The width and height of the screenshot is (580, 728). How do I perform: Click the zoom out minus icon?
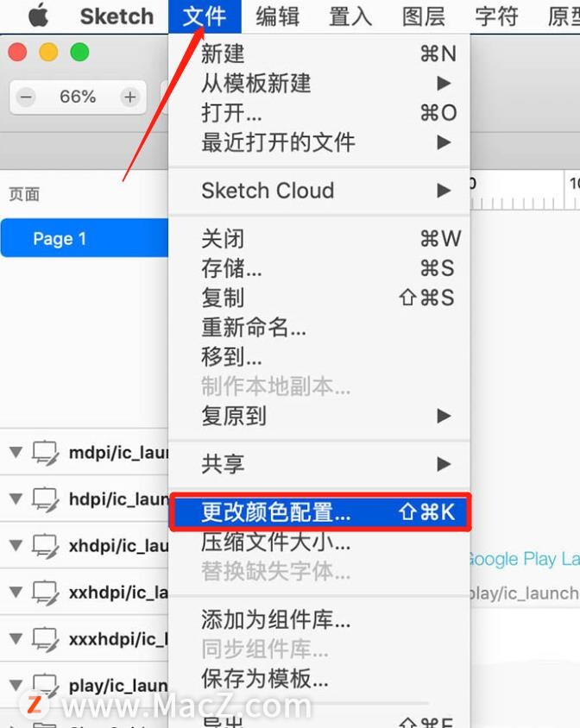point(26,97)
